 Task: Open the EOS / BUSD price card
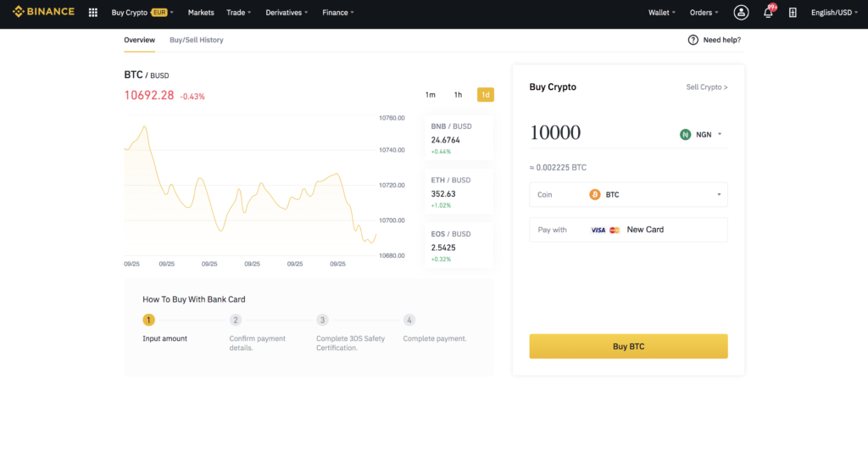click(459, 246)
